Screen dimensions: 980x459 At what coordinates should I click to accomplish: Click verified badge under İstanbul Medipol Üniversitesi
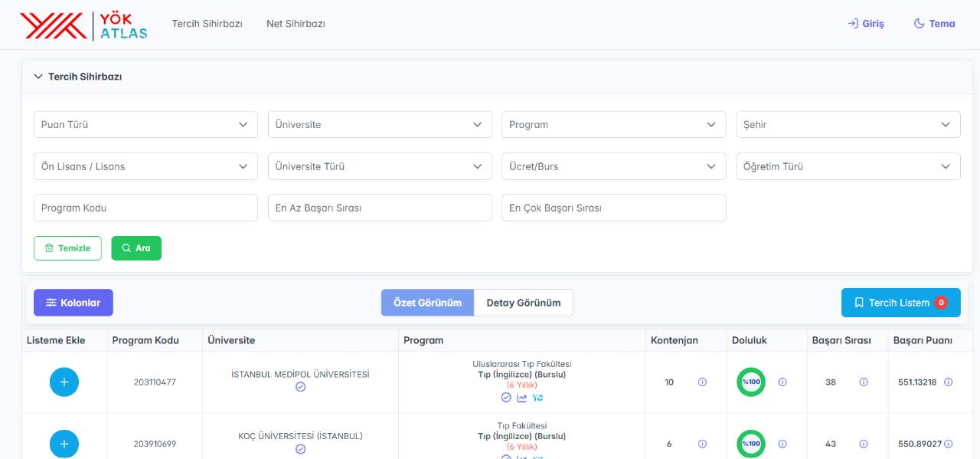pyautogui.click(x=300, y=387)
